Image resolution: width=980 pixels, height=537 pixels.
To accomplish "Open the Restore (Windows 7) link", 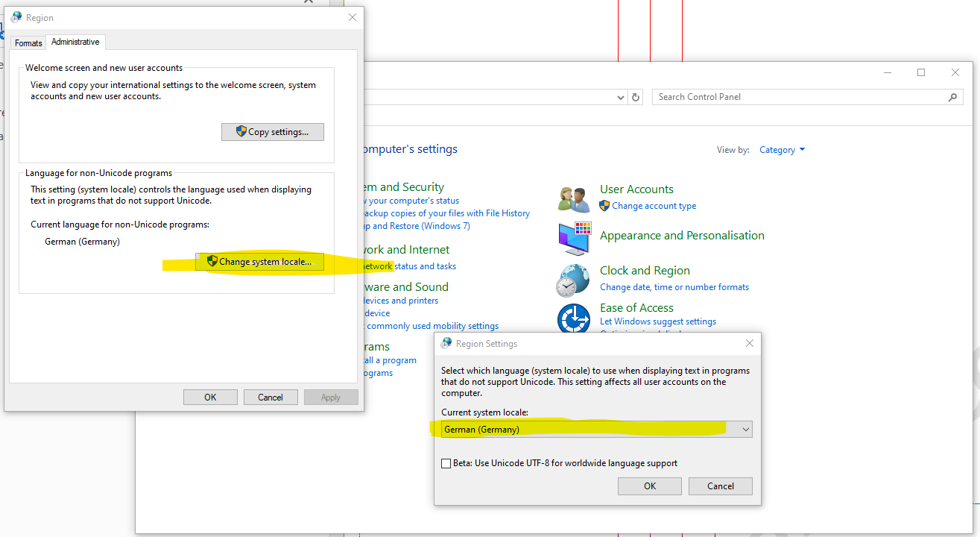I will tap(417, 226).
